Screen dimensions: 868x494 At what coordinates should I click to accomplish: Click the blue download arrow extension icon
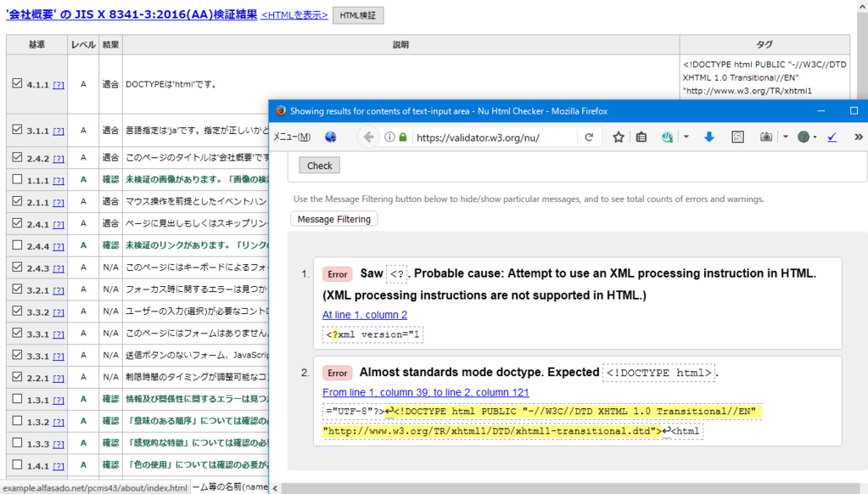tap(710, 136)
